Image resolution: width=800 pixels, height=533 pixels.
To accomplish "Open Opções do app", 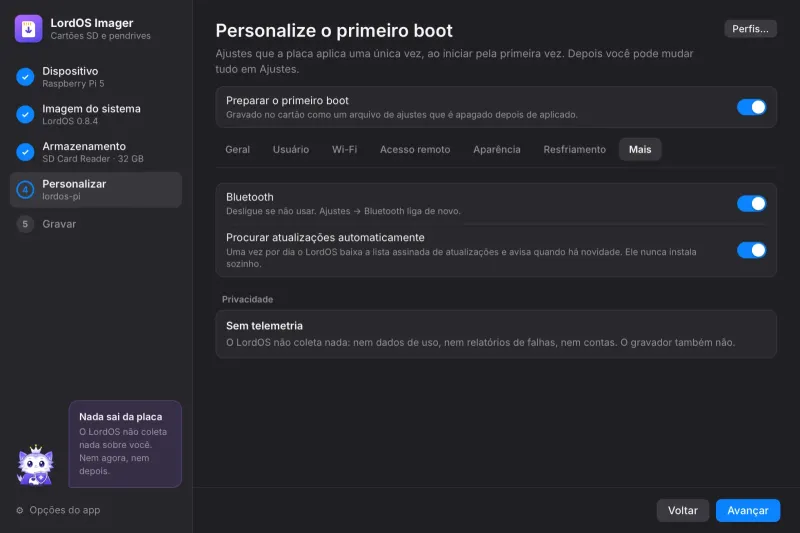I will click(58, 510).
